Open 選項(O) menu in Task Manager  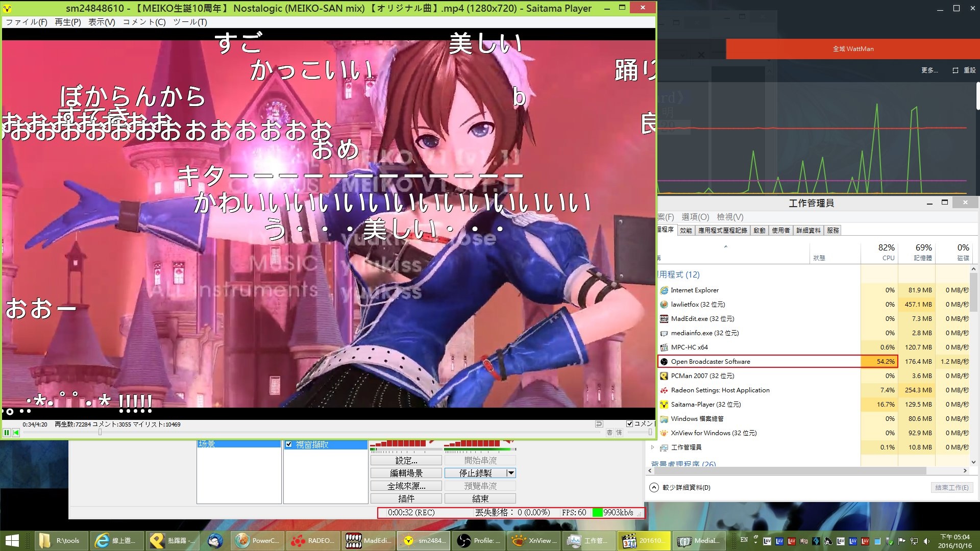695,217
